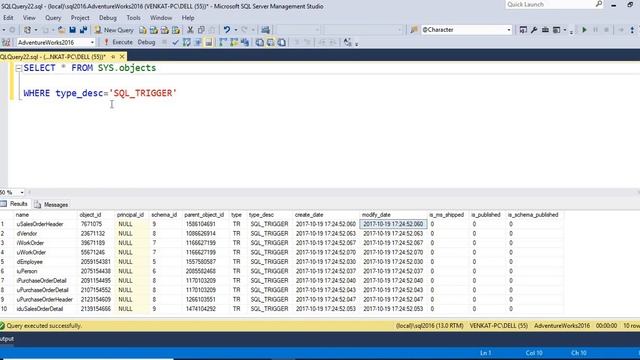
Task: Click the Output panel tab
Action: [7, 339]
